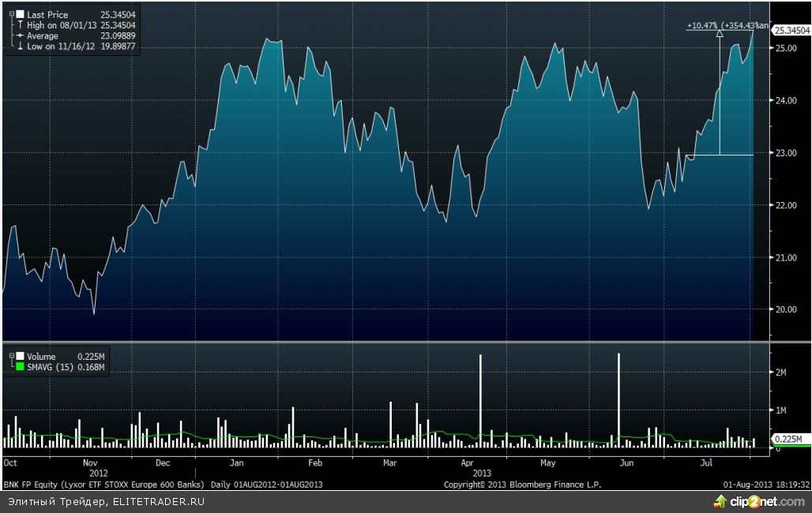812x513 pixels.
Task: Click the SMAVG (15) legend entry
Action: point(48,367)
